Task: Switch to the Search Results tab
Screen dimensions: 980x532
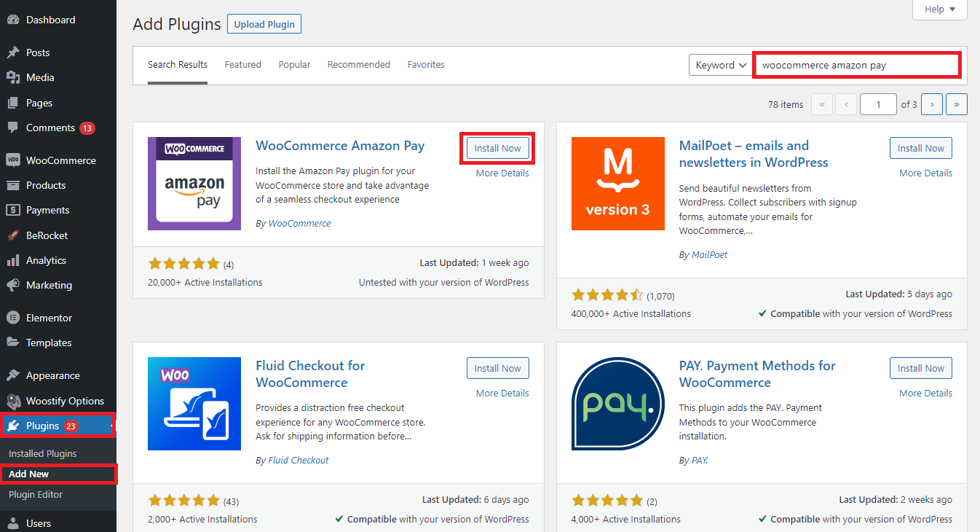Action: coord(178,65)
